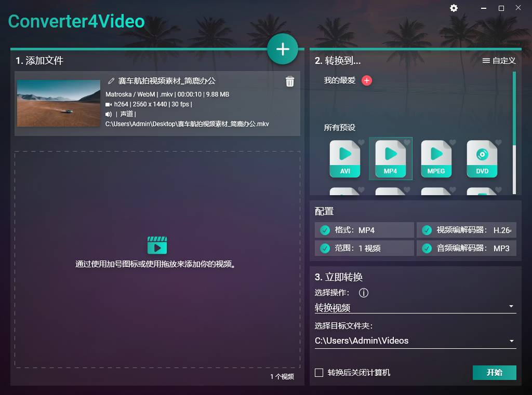
Task: Rename the video via the pencil icon
Action: (x=111, y=81)
